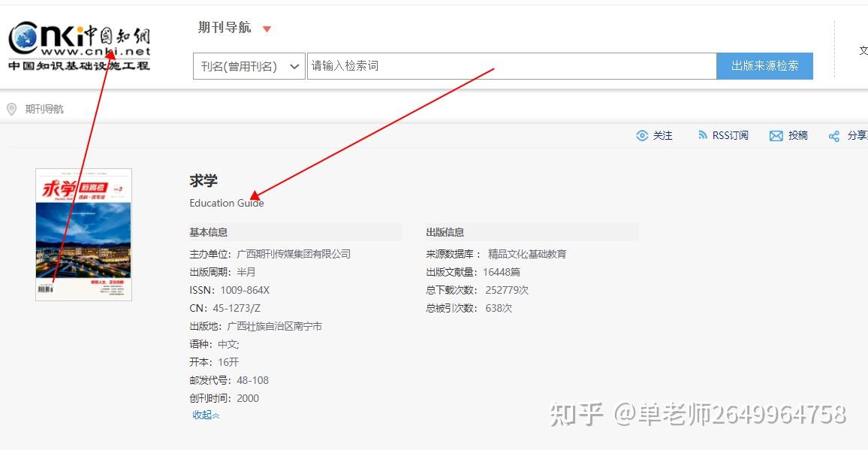Click 出版地 广西壮族自治区南宁市
Viewport: 868px width, 450px height.
coord(256,326)
